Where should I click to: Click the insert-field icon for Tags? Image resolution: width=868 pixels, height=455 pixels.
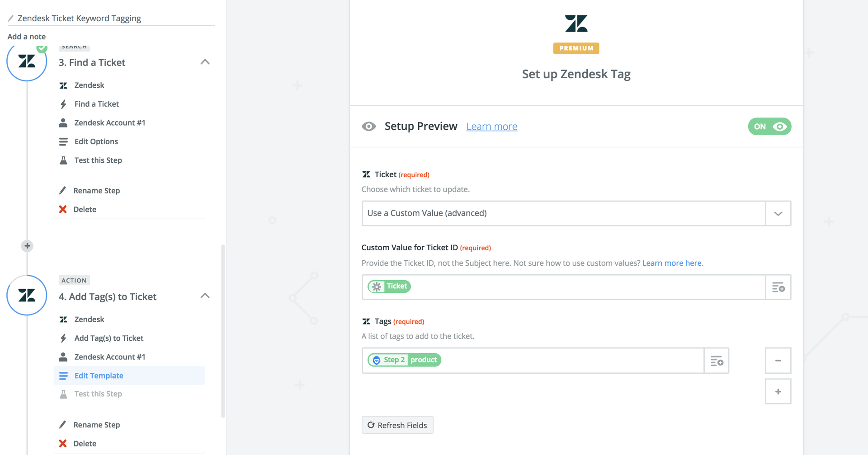(x=717, y=361)
